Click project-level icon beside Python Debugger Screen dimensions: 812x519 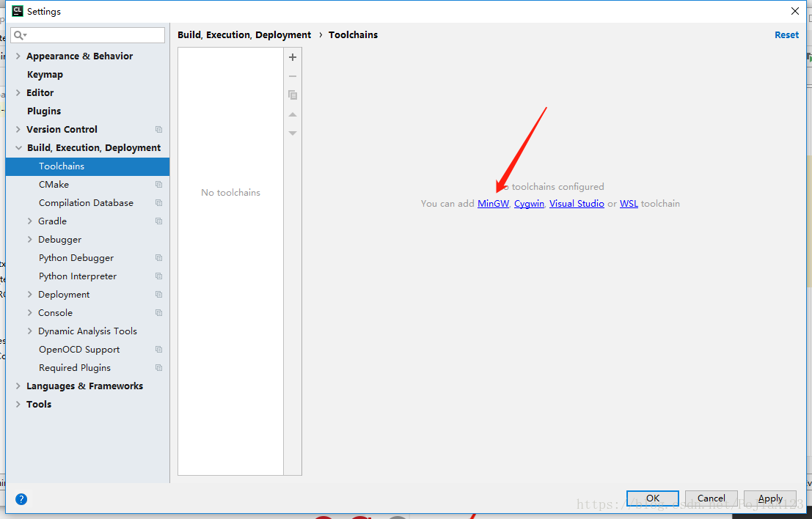coord(159,258)
